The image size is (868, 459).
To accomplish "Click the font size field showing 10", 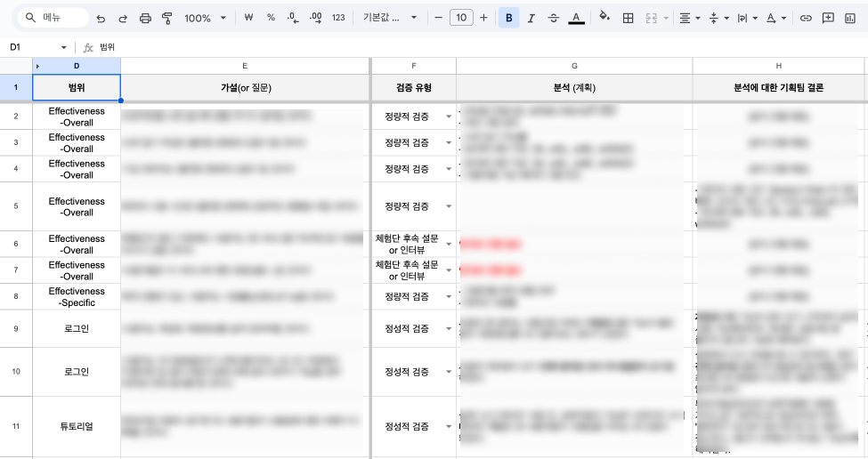I will [x=461, y=18].
